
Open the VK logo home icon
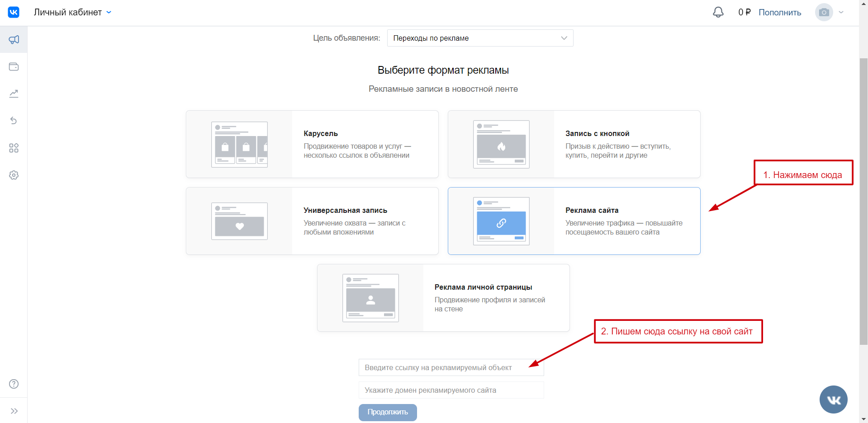click(14, 12)
